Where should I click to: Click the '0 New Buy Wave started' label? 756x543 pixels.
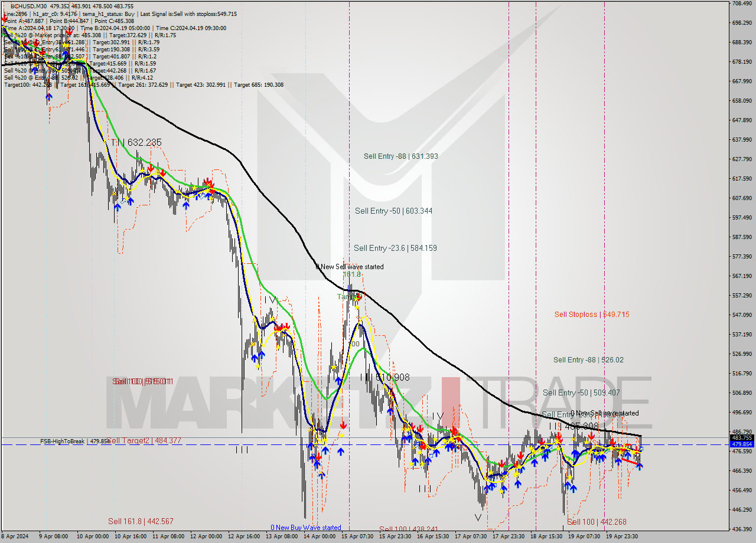[x=306, y=528]
